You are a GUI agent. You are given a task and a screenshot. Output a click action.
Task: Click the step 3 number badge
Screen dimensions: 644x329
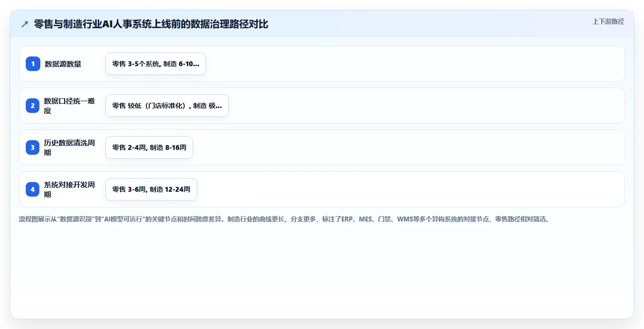pyautogui.click(x=33, y=147)
